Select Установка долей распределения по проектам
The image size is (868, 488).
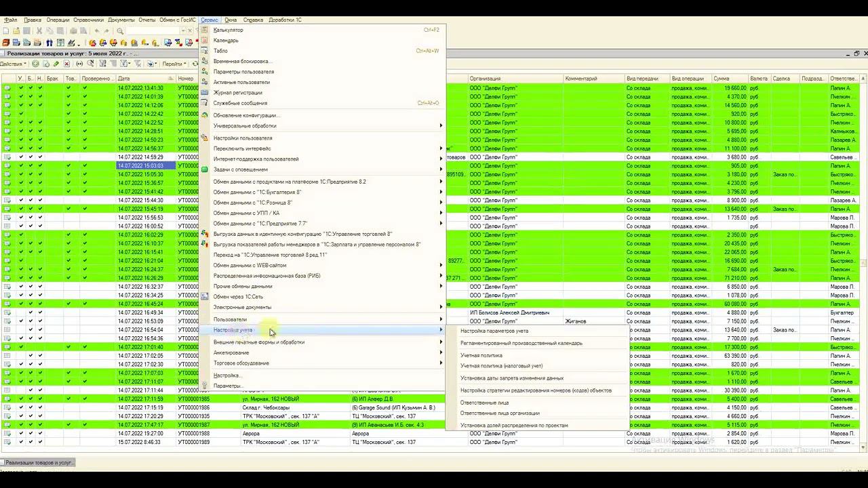pos(537,426)
